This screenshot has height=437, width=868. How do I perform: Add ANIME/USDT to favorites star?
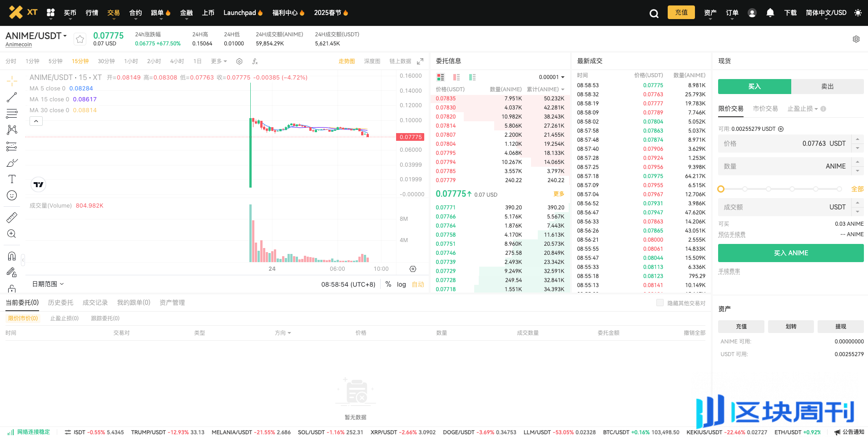tap(80, 39)
